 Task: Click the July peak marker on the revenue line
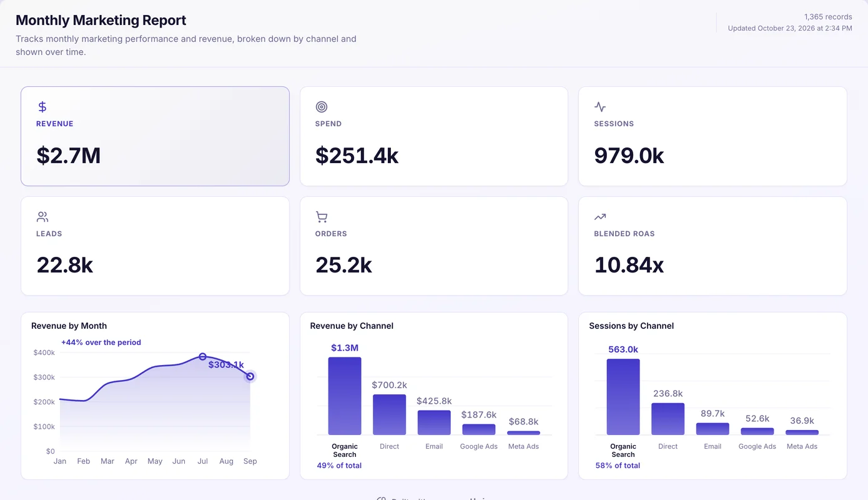click(x=202, y=356)
